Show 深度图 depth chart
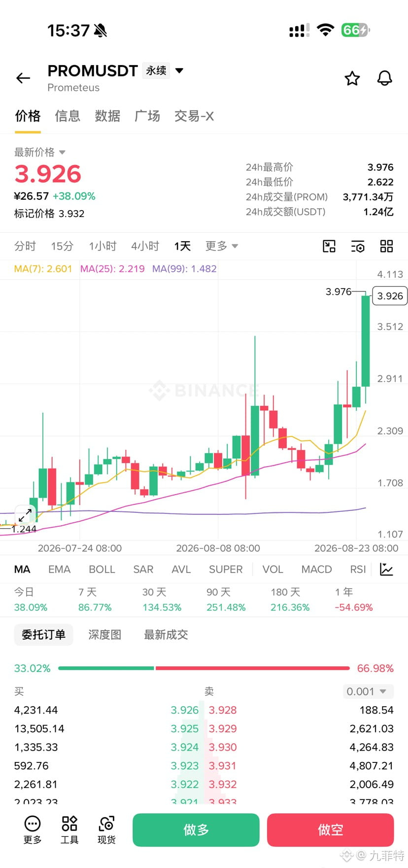This screenshot has width=408, height=868. click(104, 635)
